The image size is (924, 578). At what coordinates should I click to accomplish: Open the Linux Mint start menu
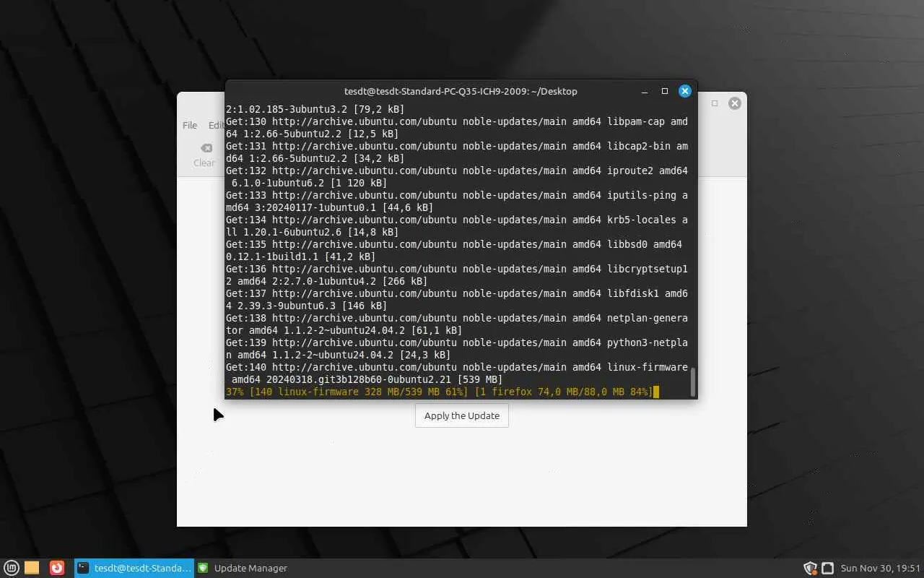12,568
